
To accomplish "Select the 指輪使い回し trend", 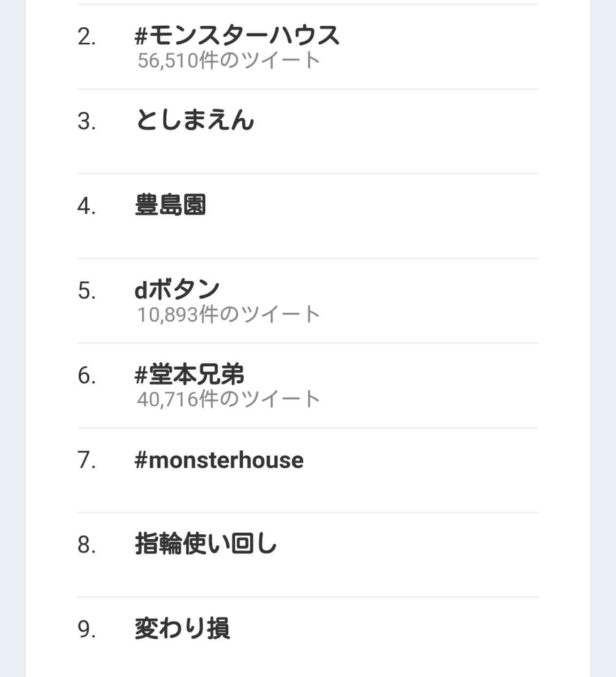I will click(206, 544).
